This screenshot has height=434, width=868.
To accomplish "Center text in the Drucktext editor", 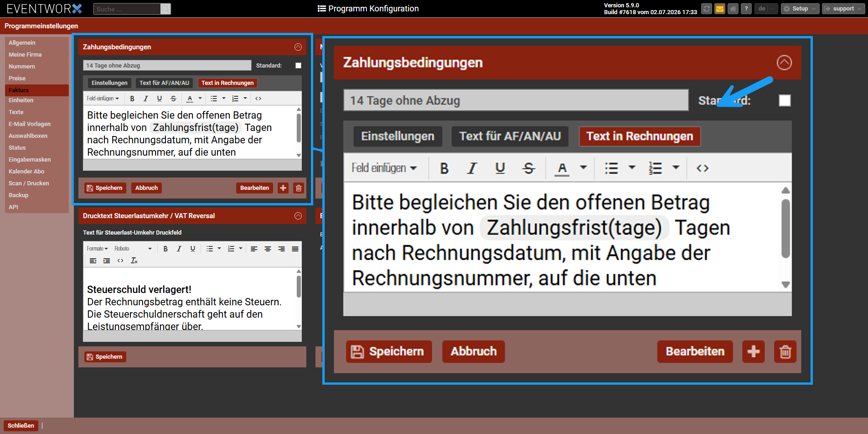I will tap(268, 249).
